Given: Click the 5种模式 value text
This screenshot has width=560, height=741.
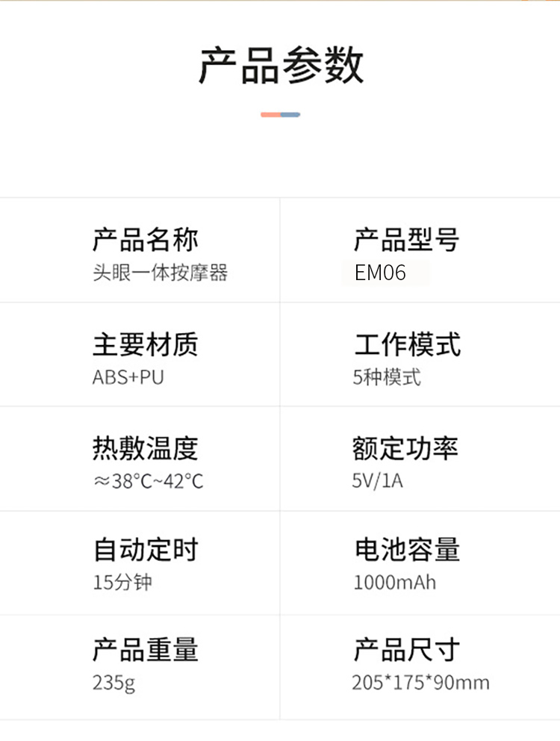Looking at the screenshot, I should pyautogui.click(x=387, y=377).
